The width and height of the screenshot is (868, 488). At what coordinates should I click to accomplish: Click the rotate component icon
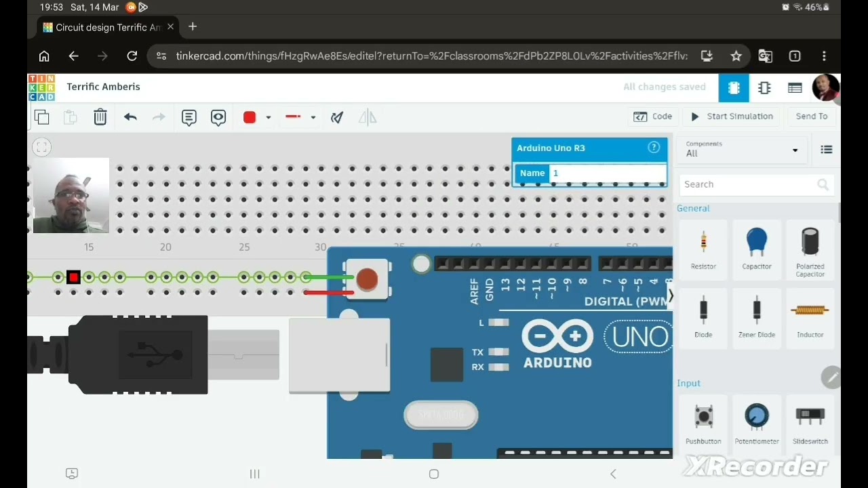coord(337,117)
